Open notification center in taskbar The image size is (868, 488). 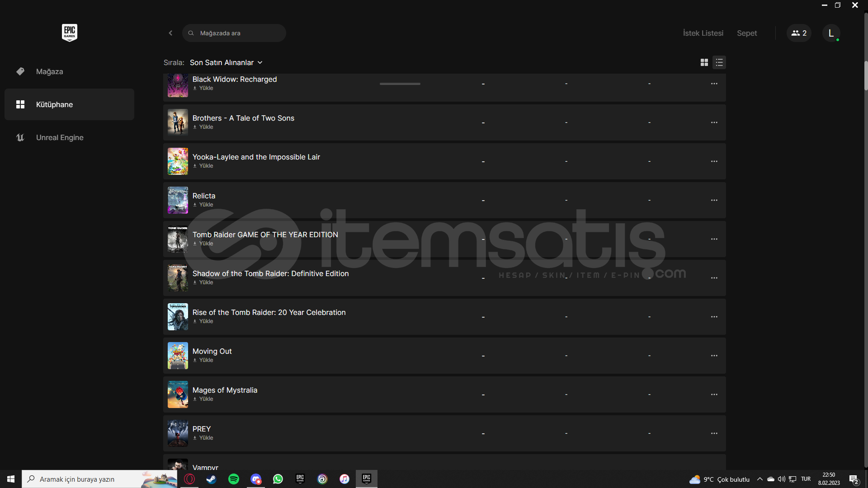(854, 479)
